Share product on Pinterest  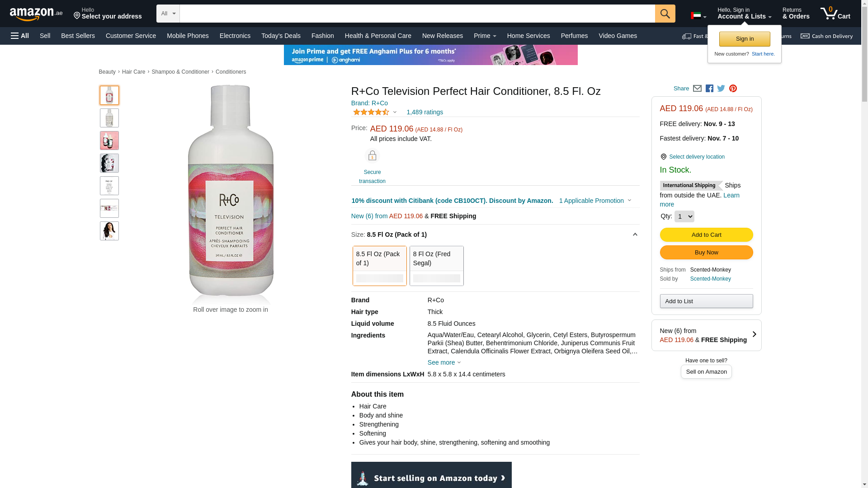point(733,89)
